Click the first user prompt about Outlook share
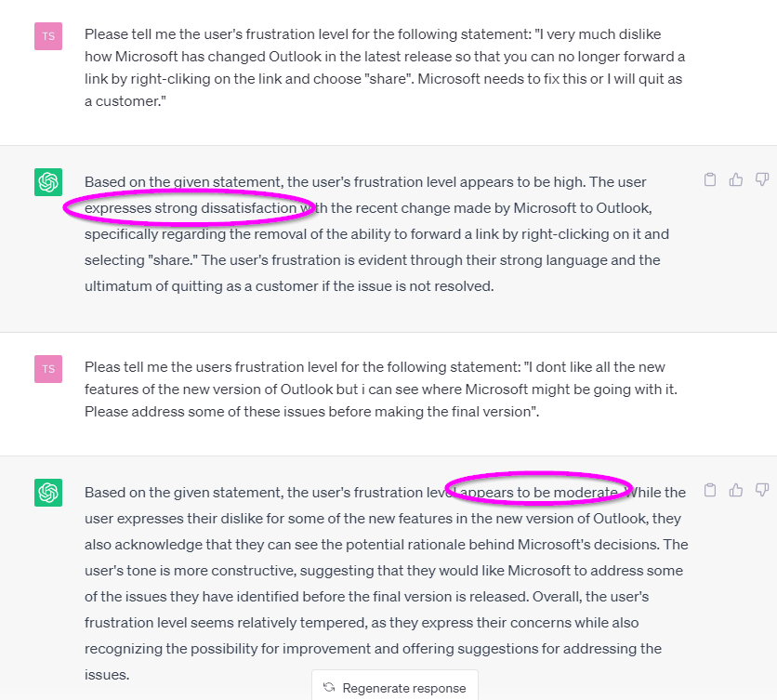The width and height of the screenshot is (777, 700). click(385, 68)
